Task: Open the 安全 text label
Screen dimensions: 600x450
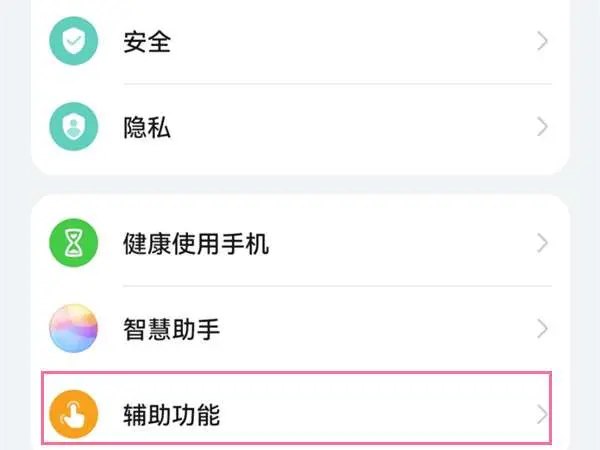Action: point(147,41)
